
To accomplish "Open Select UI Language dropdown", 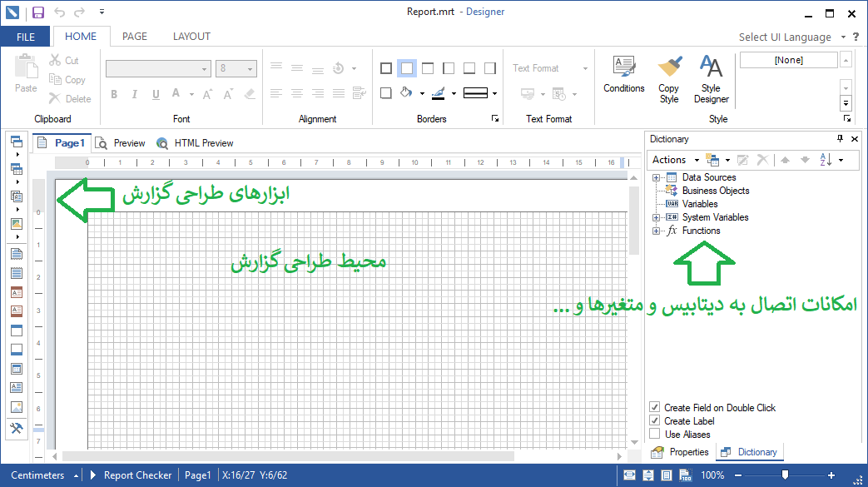I will 792,37.
